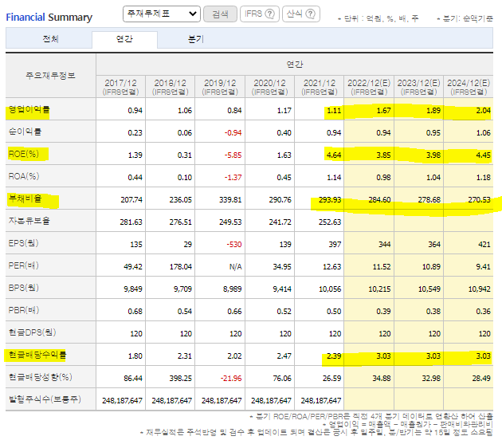Image resolution: width=502 pixels, height=448 pixels.
Task: Click the ROE(%) row label
Action: click(24, 154)
